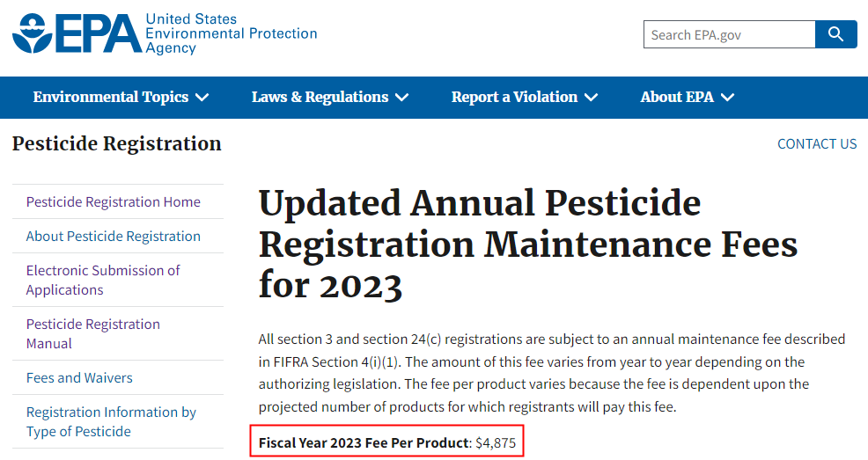Open Registration Information by Type of Pesticide
Image resolution: width=868 pixels, height=460 pixels.
(x=111, y=421)
